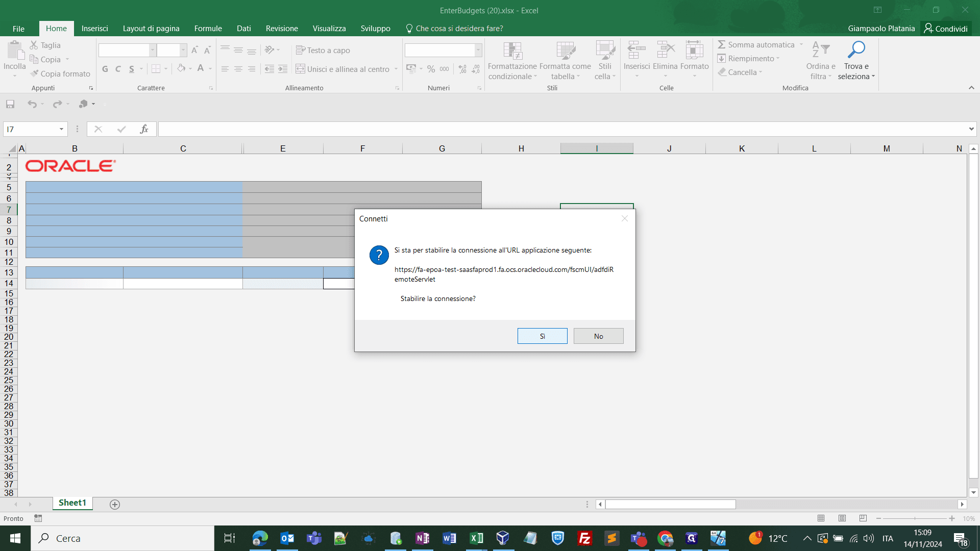This screenshot has width=980, height=551.
Task: Confirm connection with the Sì button
Action: [542, 336]
